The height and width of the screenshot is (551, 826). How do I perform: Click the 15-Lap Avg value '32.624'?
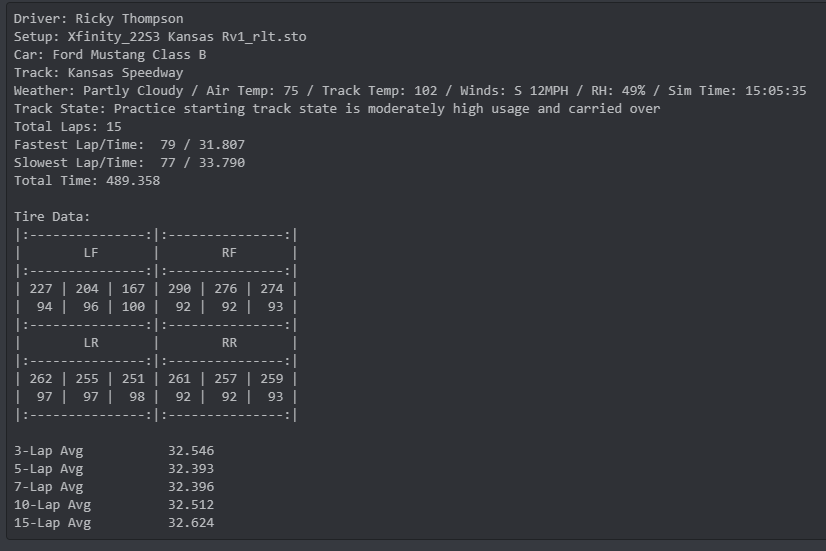pos(191,523)
